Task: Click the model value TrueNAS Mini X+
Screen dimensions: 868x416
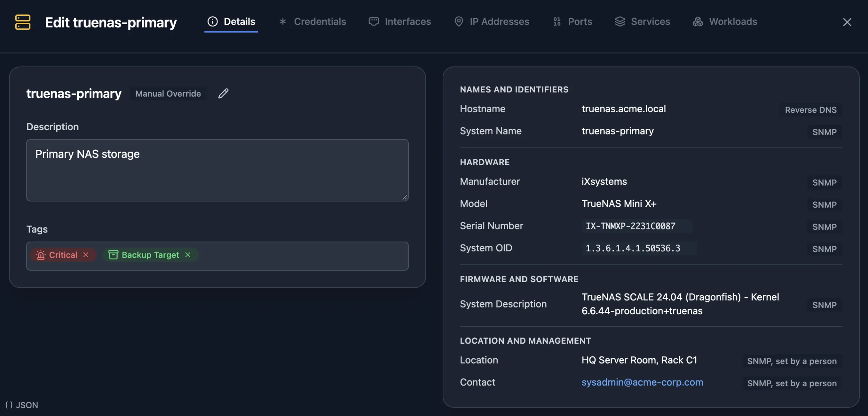Action: (619, 204)
